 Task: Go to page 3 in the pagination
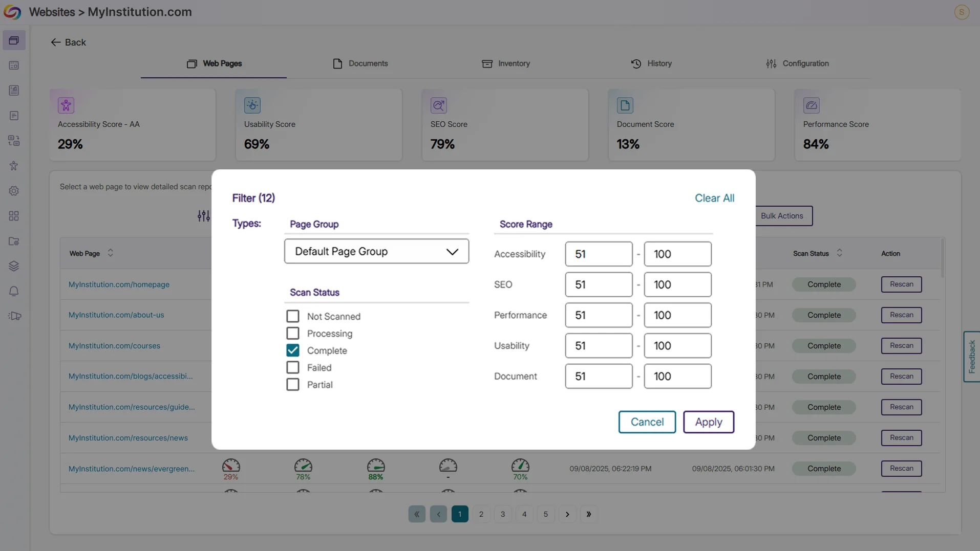(502, 514)
